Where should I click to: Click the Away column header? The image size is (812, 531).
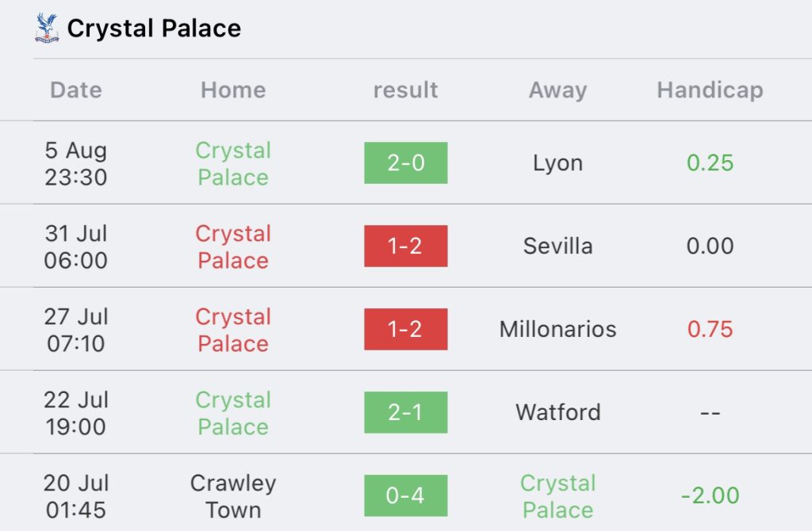(557, 90)
